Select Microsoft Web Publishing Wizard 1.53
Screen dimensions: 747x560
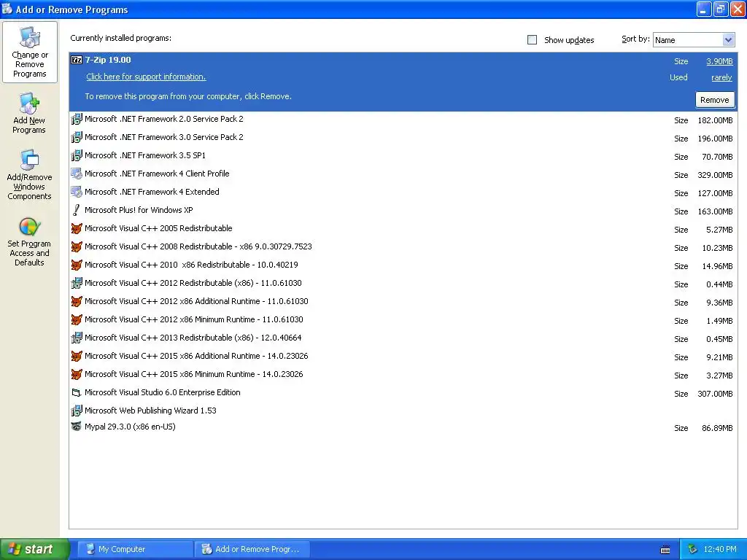pos(403,411)
